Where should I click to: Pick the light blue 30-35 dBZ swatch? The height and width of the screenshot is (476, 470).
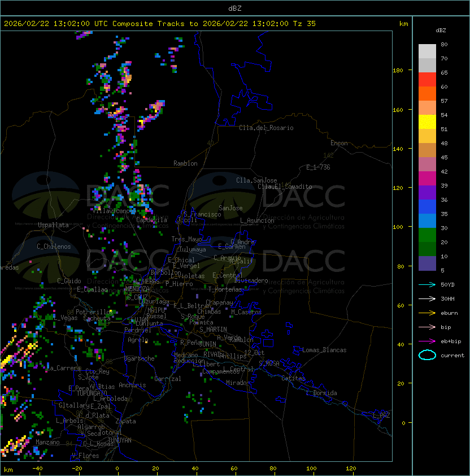pos(427,220)
